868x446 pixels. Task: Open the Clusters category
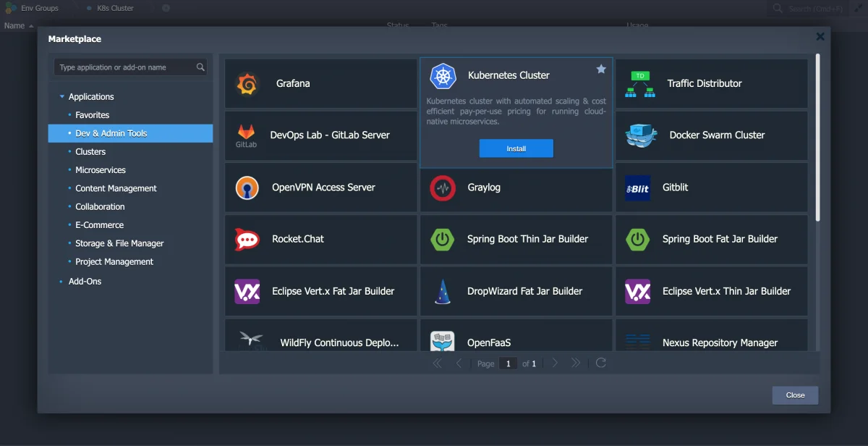(90, 152)
